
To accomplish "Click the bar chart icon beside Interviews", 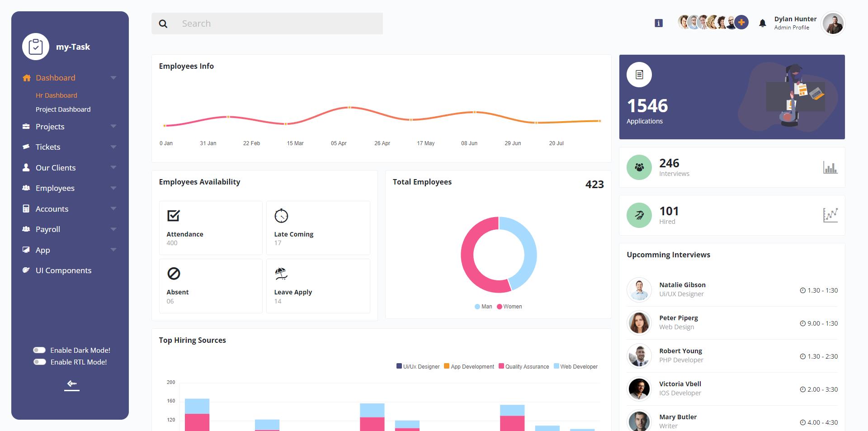I will (830, 168).
